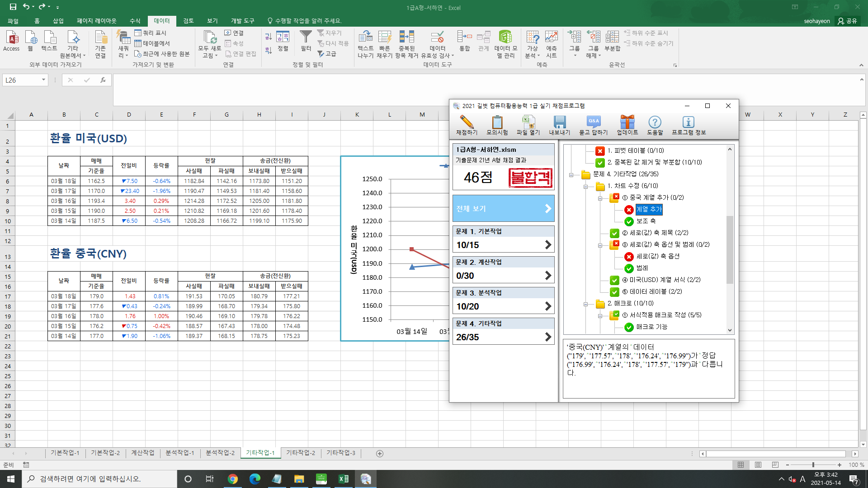868x488 pixels.
Task: Click the 파일 열기 icon
Action: (528, 122)
